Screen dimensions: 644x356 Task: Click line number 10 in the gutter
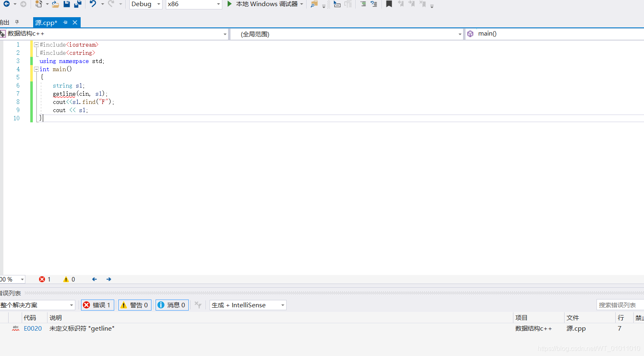click(16, 118)
